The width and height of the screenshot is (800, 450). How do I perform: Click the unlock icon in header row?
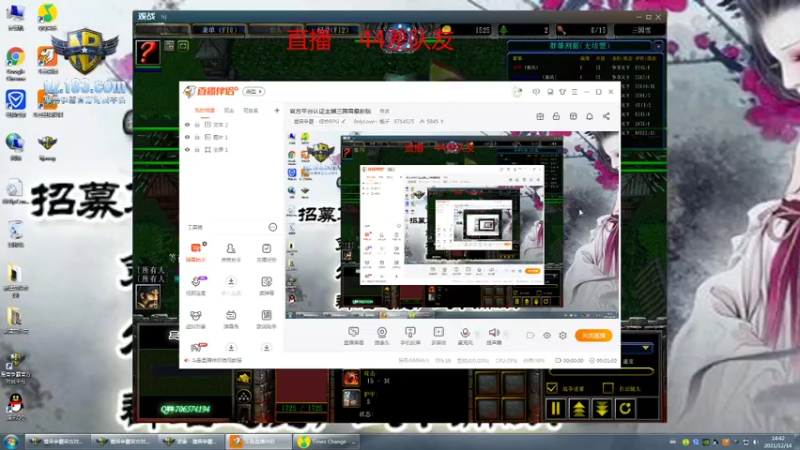tap(556, 116)
